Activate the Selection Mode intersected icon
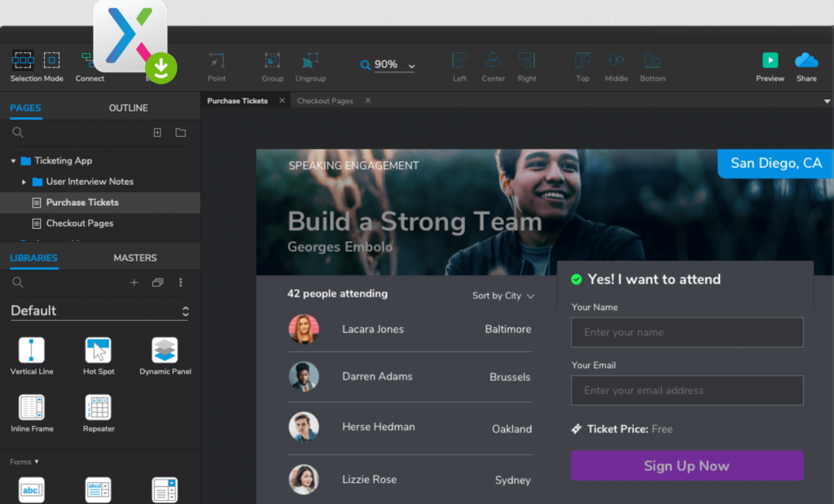Screen dimensions: 834x504 pos(23,60)
